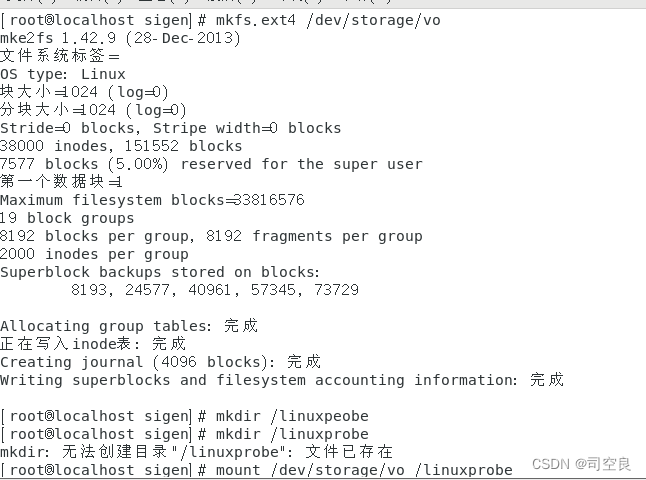Click the 'mkdir /linuxpeobe' command

[x=292, y=416]
